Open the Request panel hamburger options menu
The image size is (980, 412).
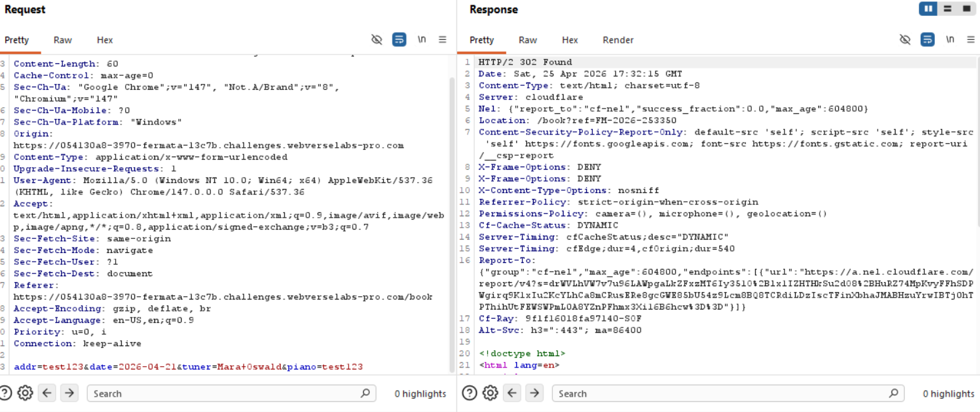click(x=442, y=40)
